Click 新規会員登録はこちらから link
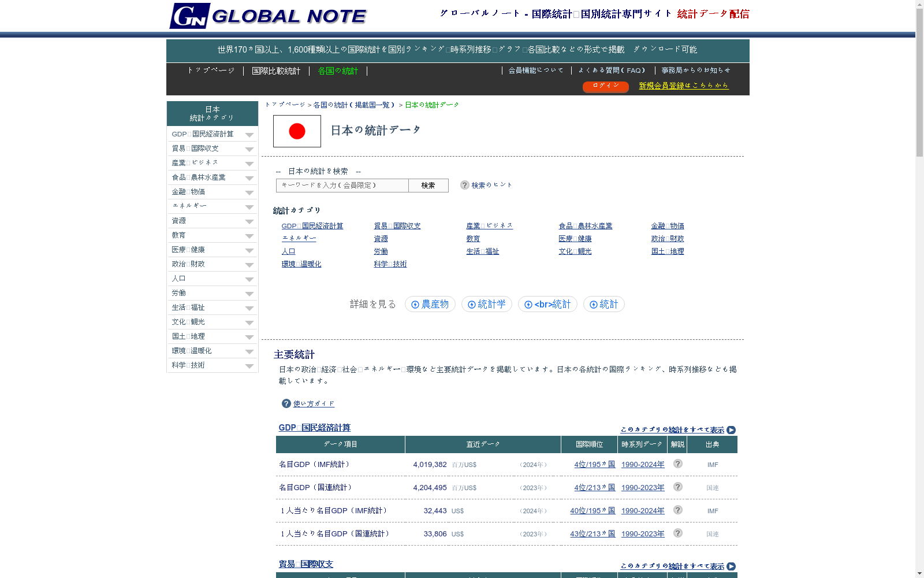924x578 pixels. 684,86
